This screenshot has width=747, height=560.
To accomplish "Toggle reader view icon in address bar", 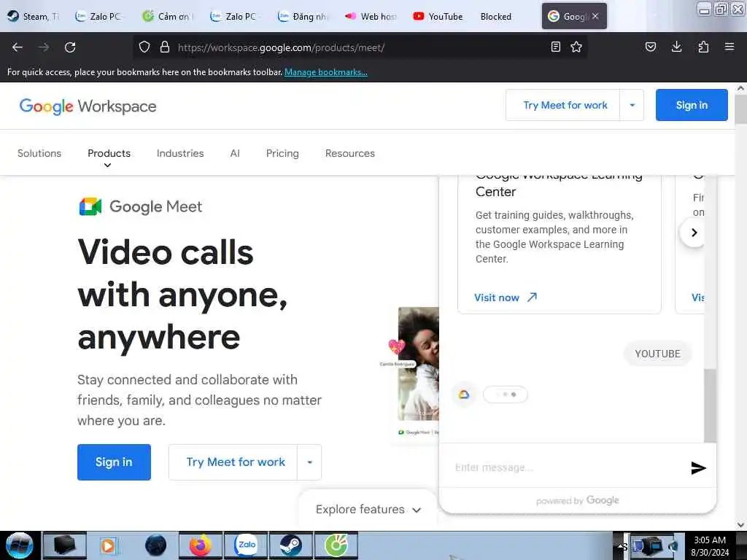I will click(555, 47).
